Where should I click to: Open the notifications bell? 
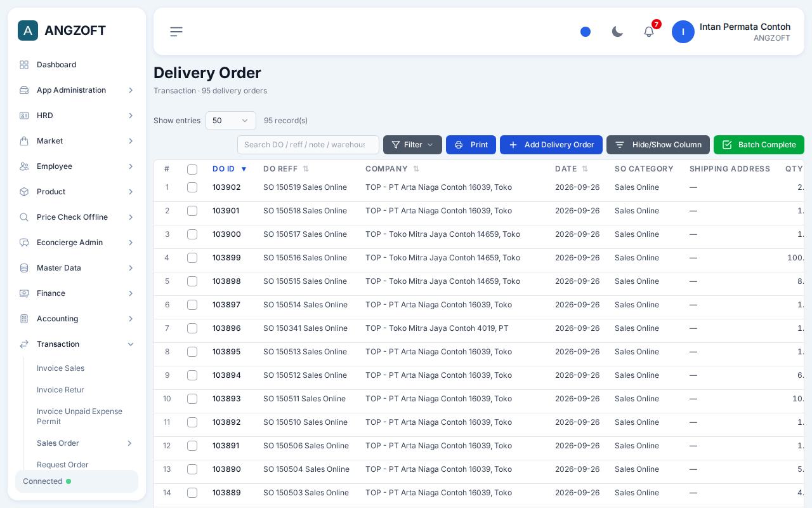point(649,32)
